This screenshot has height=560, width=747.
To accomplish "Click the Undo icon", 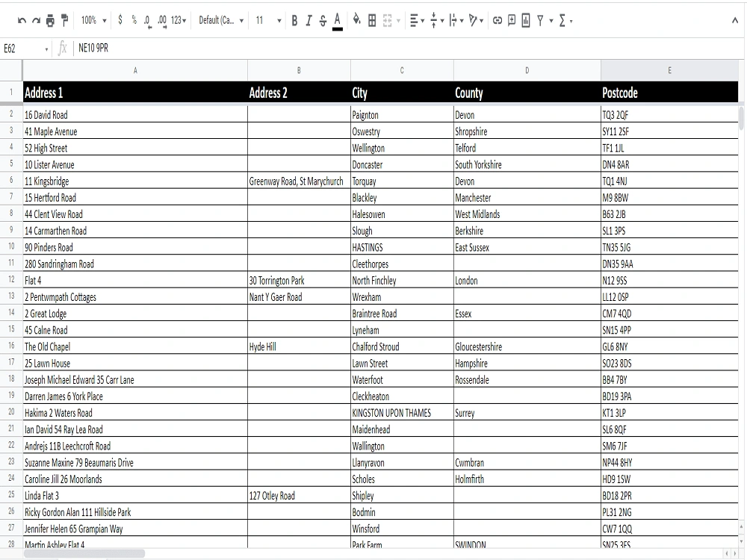I will 22,20.
